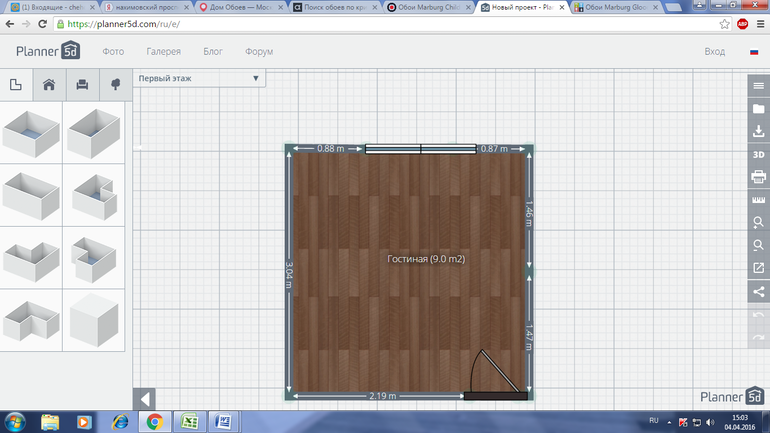This screenshot has width=770, height=433.
Task: Click the folder projects icon
Action: [758, 109]
